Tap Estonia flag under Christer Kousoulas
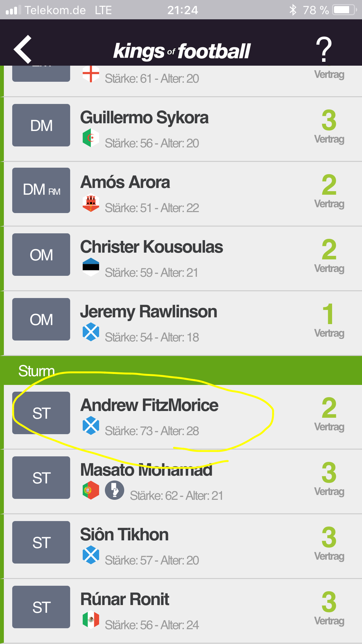 (x=91, y=267)
